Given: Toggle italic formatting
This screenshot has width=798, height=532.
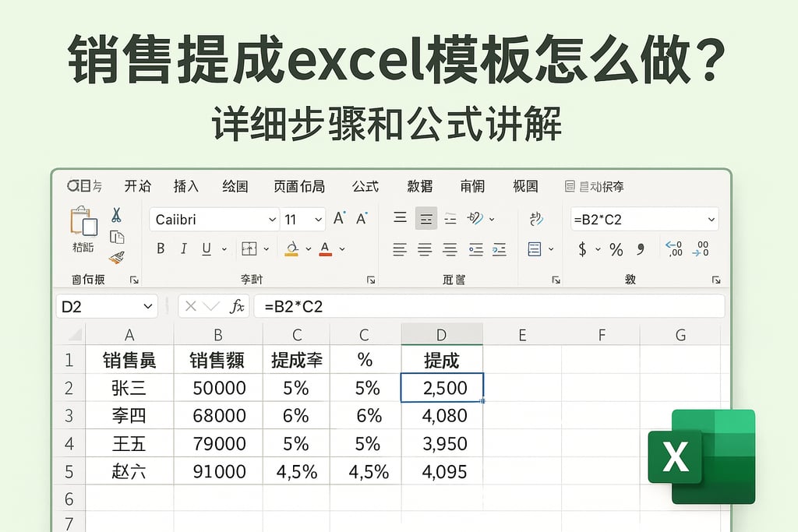Looking at the screenshot, I should click(184, 248).
